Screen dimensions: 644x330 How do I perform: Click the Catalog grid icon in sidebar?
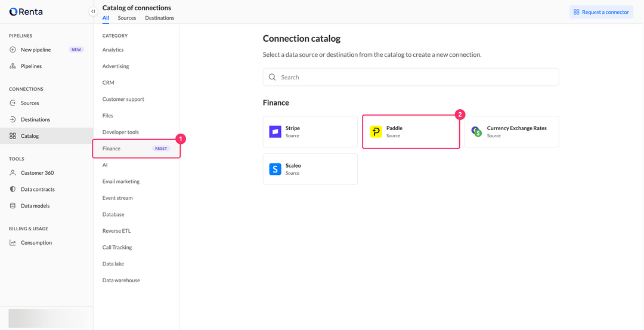coord(13,136)
